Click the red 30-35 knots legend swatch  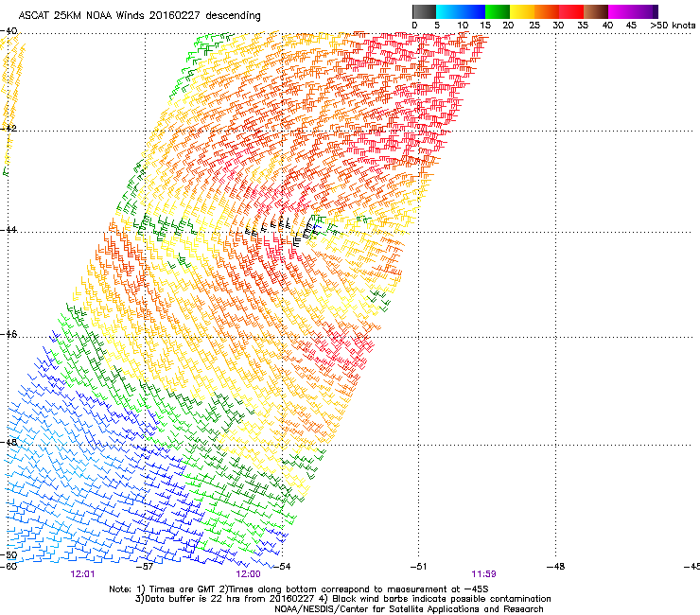point(571,11)
